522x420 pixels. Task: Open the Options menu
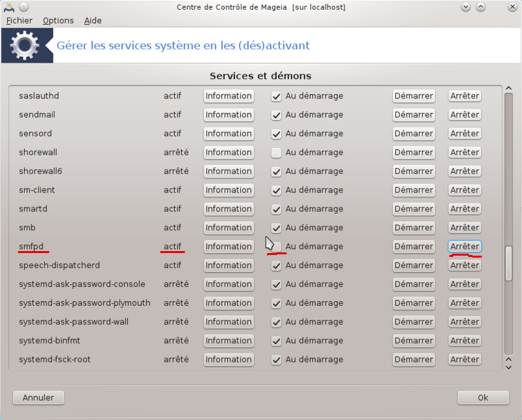point(58,21)
